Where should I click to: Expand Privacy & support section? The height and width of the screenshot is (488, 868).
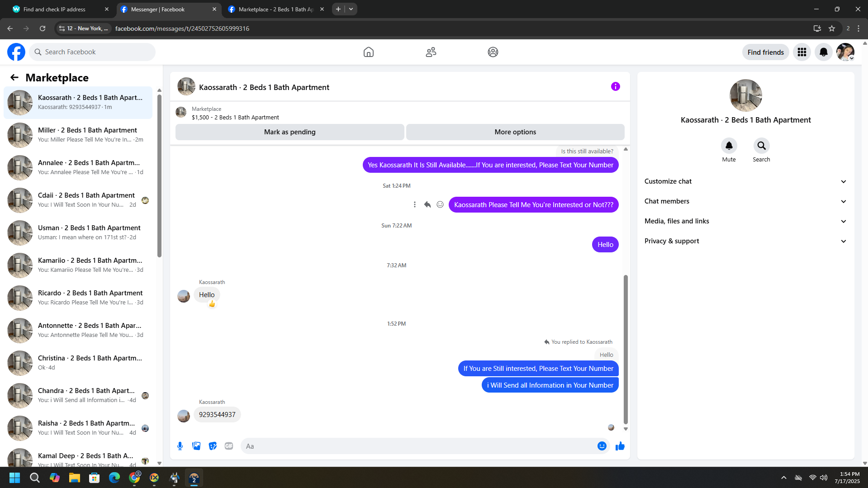(746, 241)
